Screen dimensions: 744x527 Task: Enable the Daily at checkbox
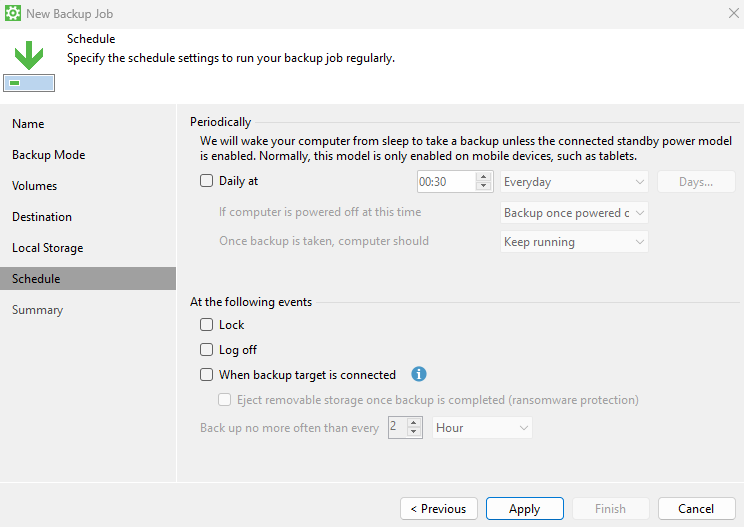pyautogui.click(x=207, y=181)
